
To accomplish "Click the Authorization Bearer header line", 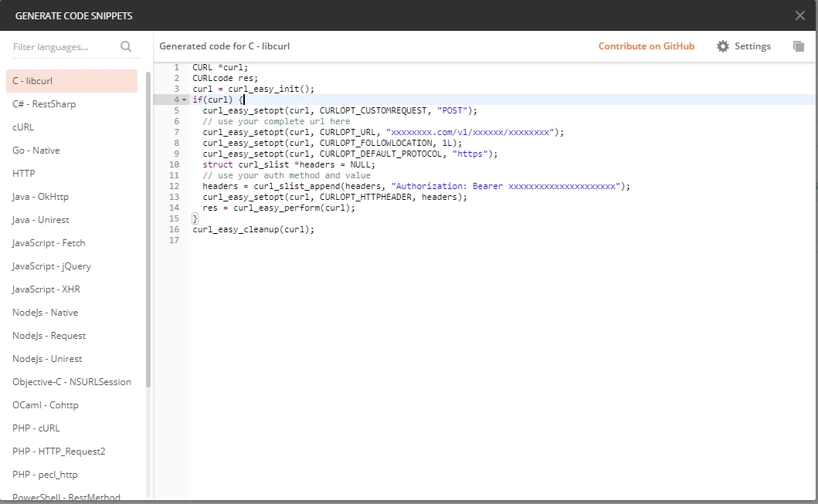I will (x=416, y=187).
